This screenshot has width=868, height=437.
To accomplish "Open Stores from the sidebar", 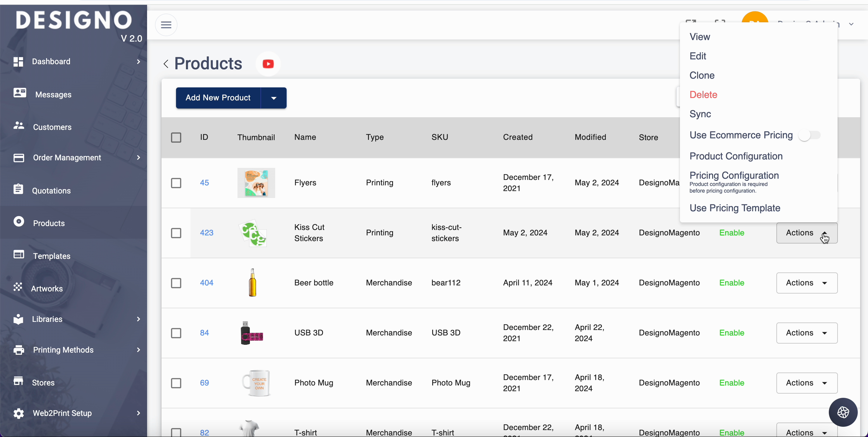I will tap(43, 382).
